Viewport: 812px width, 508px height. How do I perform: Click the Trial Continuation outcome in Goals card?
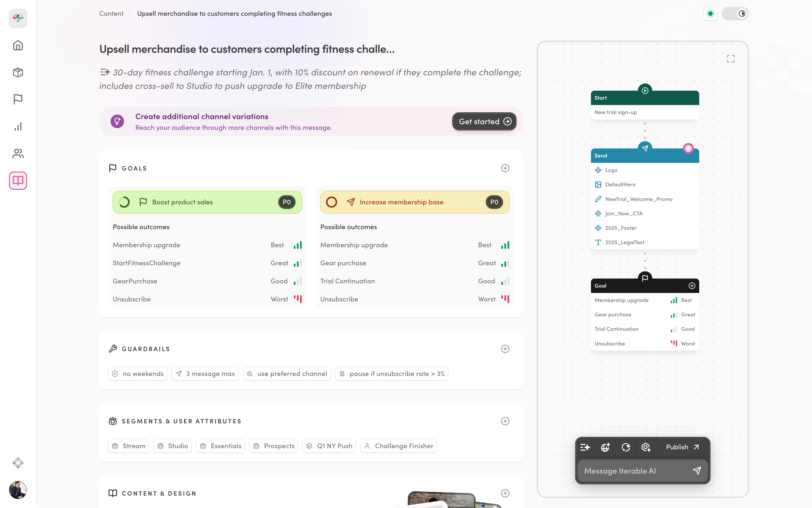pos(415,281)
